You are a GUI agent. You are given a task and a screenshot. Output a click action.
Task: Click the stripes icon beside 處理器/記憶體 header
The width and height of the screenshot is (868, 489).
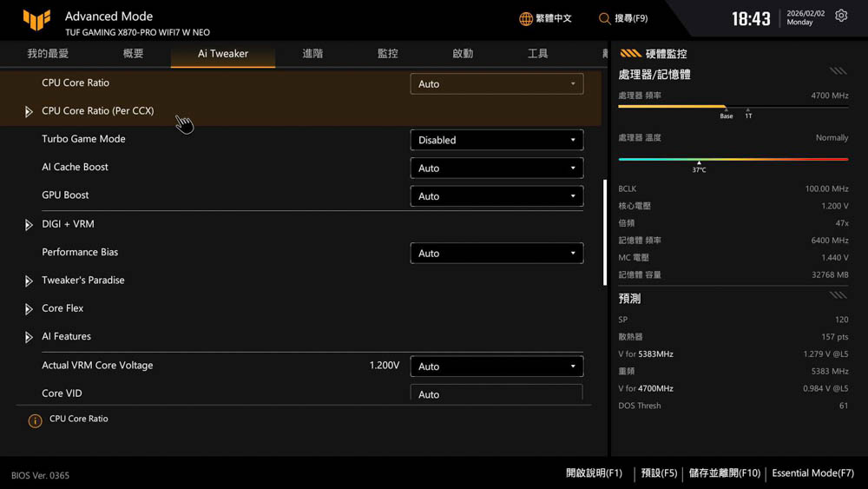838,72
